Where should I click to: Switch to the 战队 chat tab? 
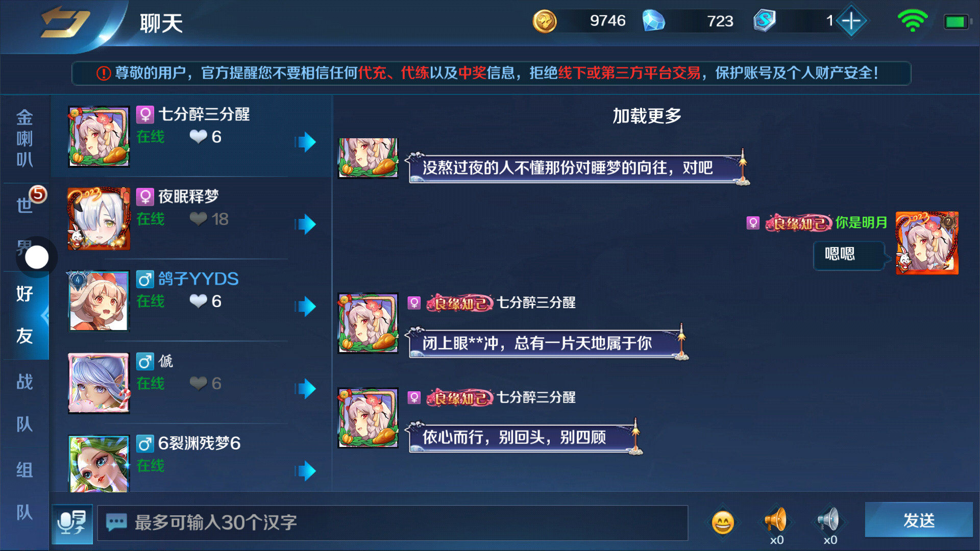(x=24, y=403)
